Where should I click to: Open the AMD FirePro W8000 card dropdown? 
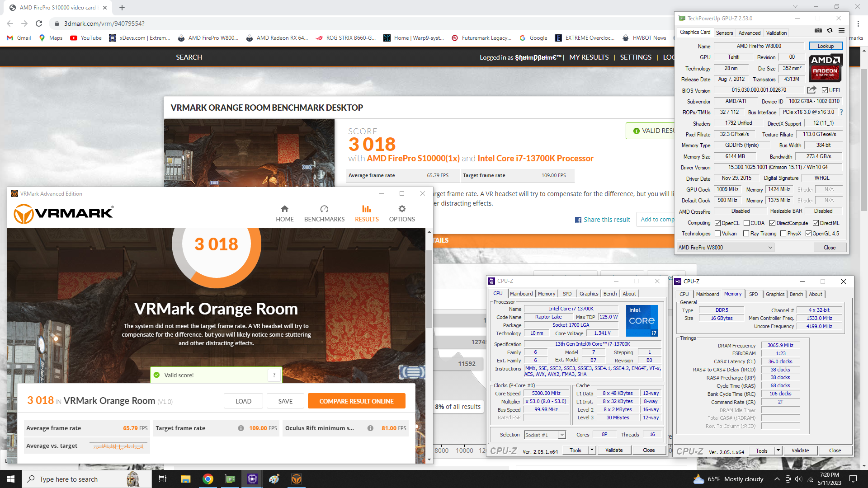(725, 248)
